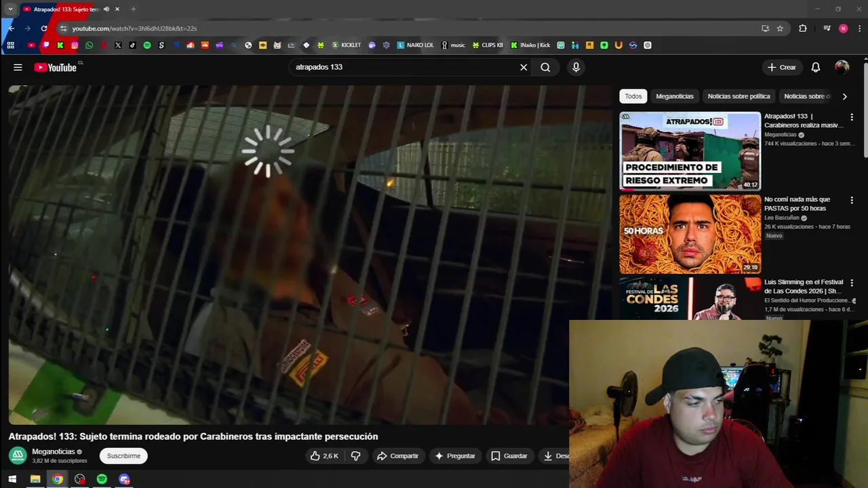Like the video (2,6 K)
Image resolution: width=868 pixels, height=488 pixels.
324,456
